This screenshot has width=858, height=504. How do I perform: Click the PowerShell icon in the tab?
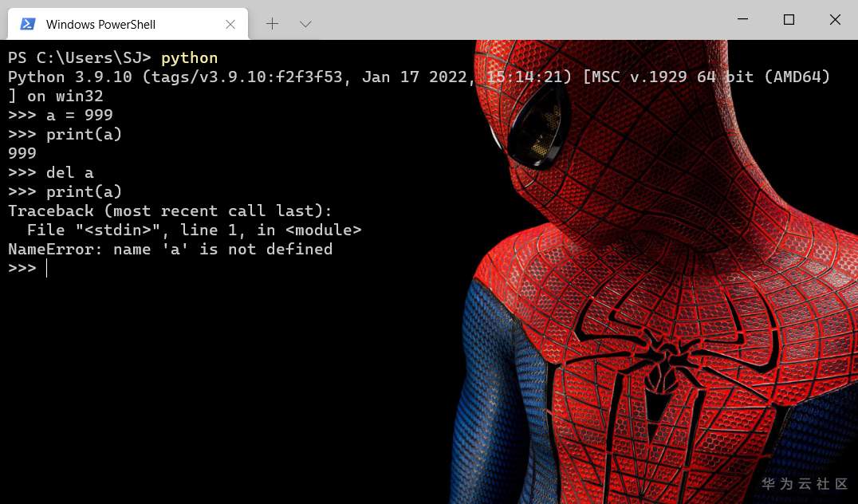click(28, 24)
